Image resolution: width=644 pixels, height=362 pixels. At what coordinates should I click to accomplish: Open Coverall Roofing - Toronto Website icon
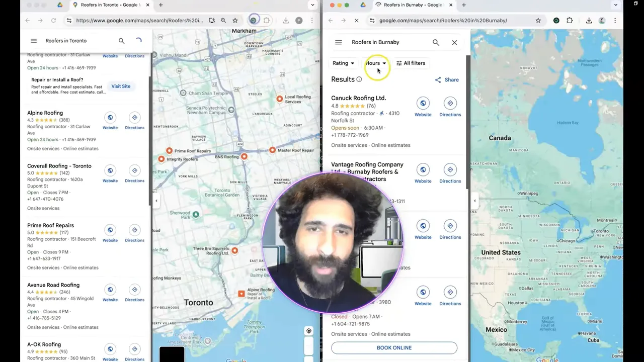click(x=110, y=170)
